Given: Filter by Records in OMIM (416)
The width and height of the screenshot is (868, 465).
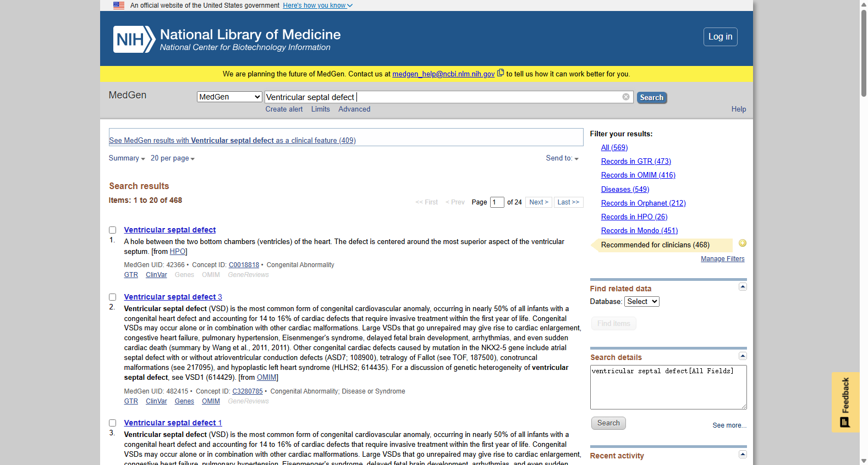Looking at the screenshot, I should [x=638, y=175].
